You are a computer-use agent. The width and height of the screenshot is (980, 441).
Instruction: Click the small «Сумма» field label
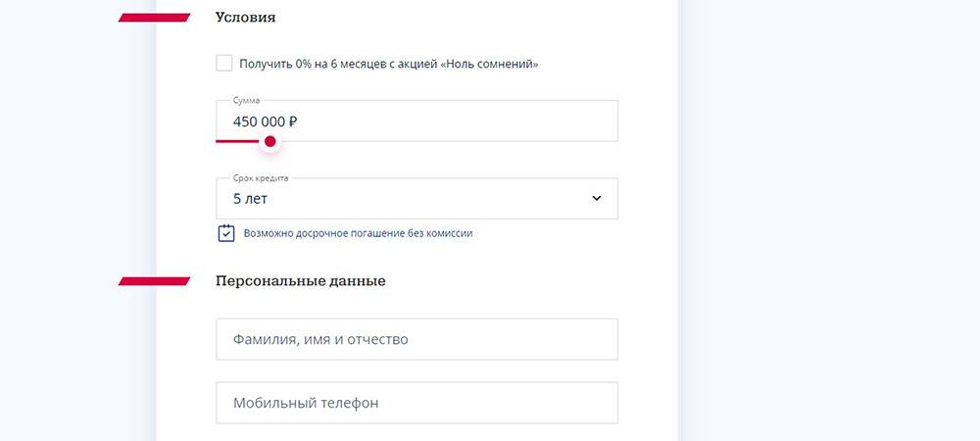(x=246, y=101)
